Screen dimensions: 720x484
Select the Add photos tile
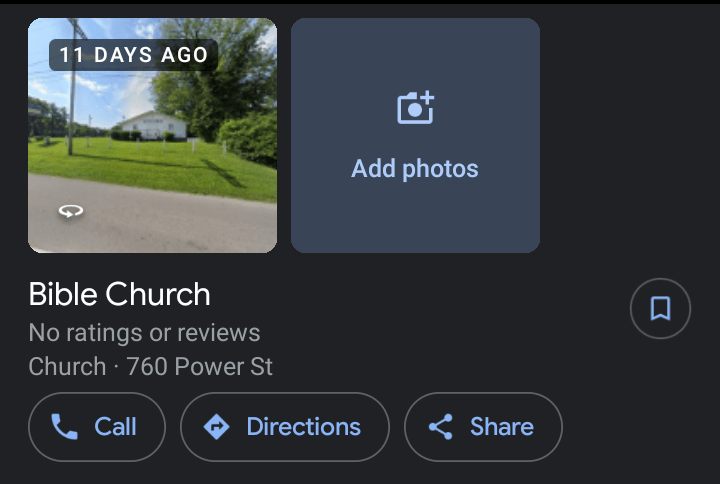click(x=415, y=135)
